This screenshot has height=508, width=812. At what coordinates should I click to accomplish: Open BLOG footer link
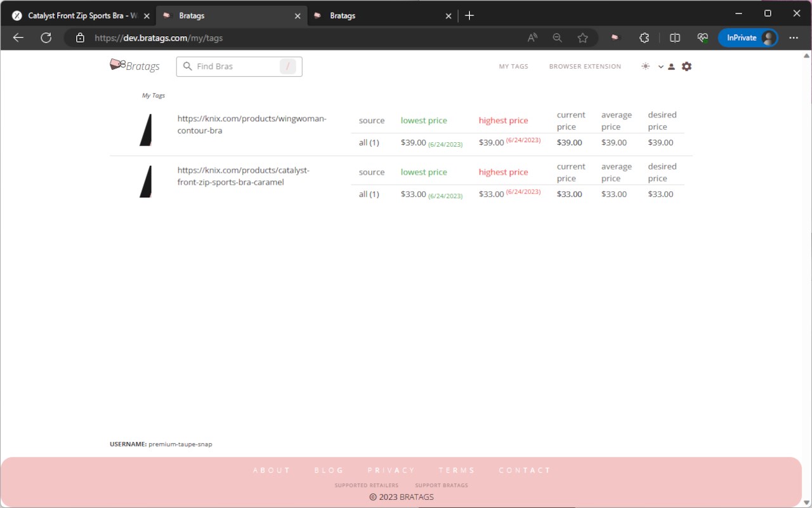pyautogui.click(x=329, y=471)
